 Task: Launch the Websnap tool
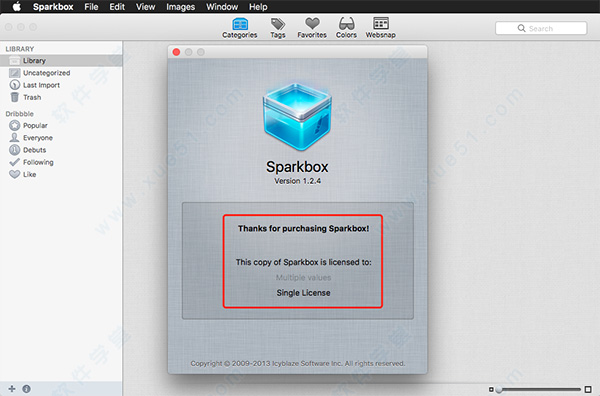380,28
